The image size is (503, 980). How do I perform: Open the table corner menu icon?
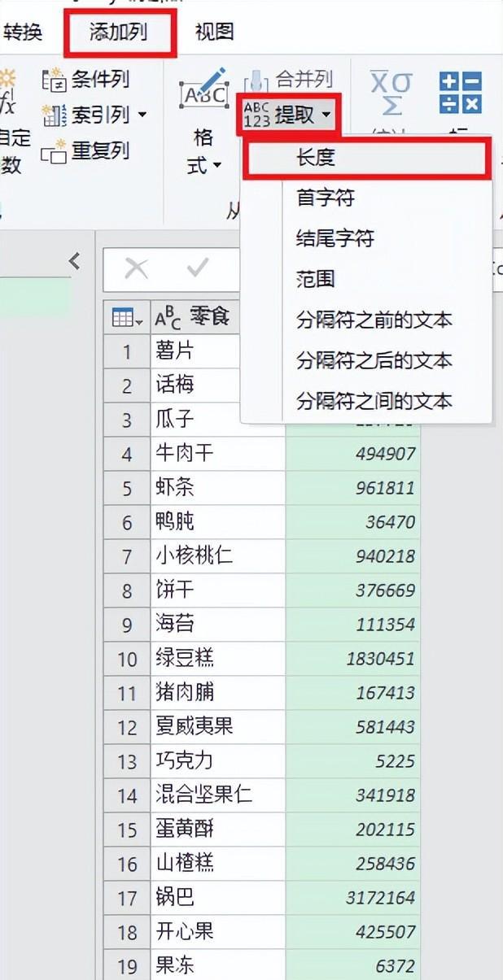coord(126,318)
